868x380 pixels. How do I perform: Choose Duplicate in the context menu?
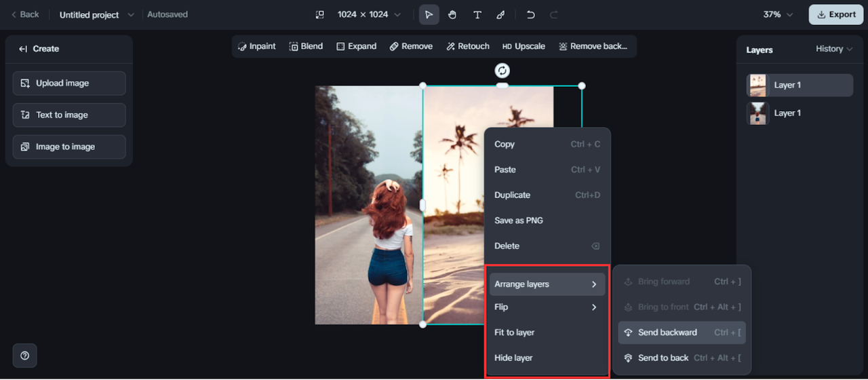547,195
